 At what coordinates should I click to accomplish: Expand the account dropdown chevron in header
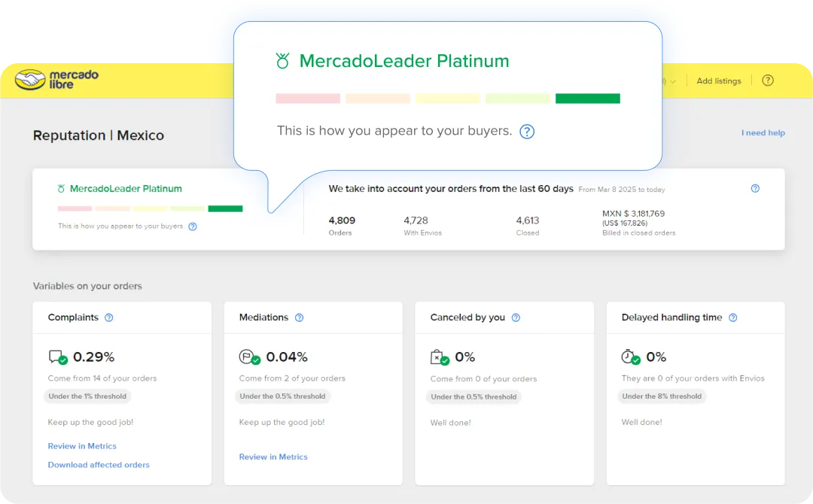(673, 81)
